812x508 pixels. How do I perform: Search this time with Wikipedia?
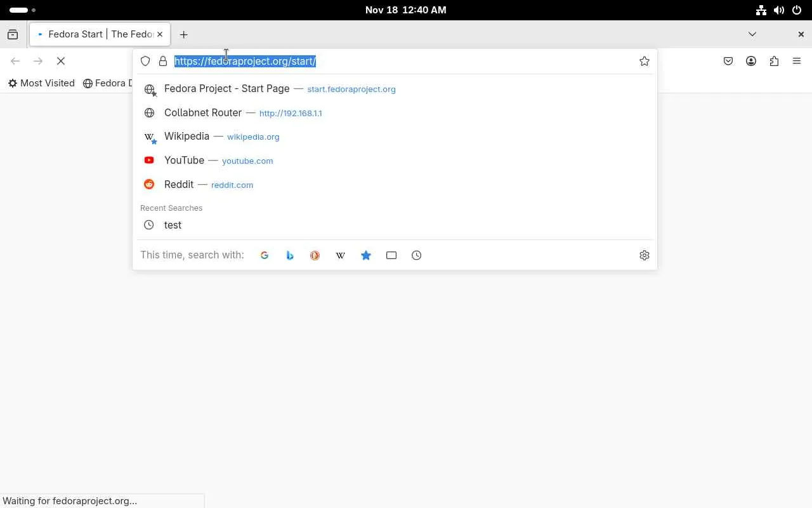click(x=341, y=255)
